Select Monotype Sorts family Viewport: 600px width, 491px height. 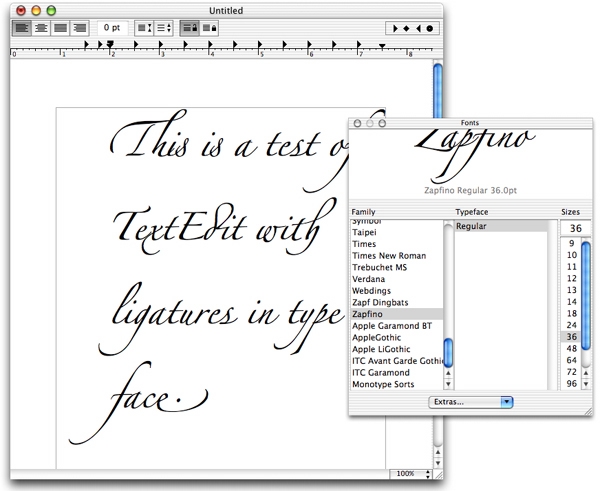tap(397, 384)
